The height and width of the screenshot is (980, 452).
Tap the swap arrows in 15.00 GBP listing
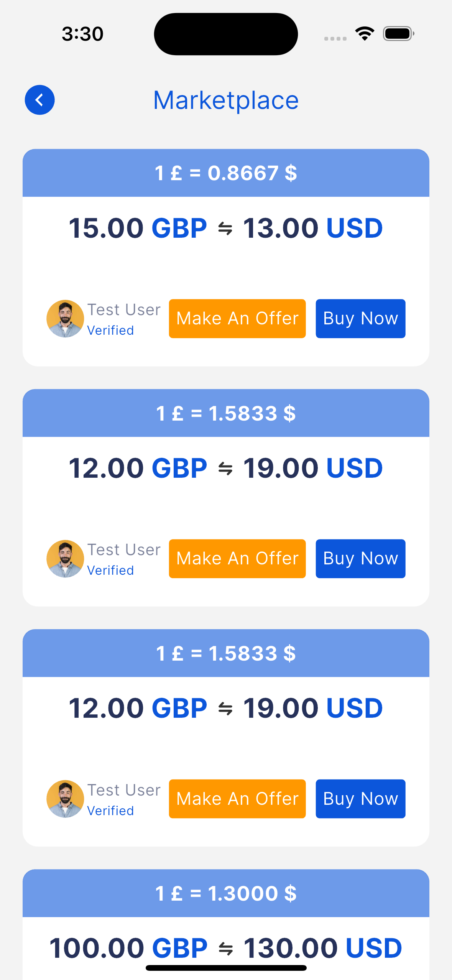coord(225,229)
